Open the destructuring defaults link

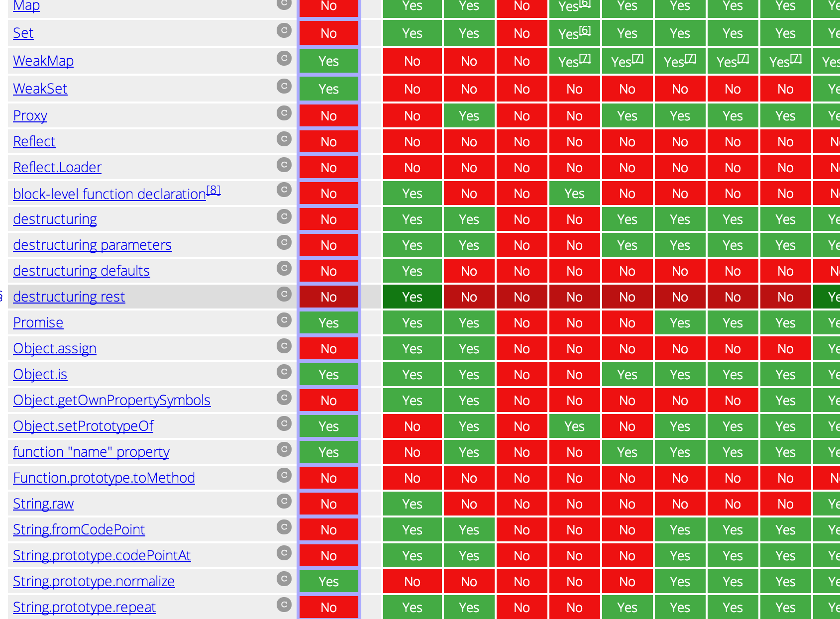(81, 271)
